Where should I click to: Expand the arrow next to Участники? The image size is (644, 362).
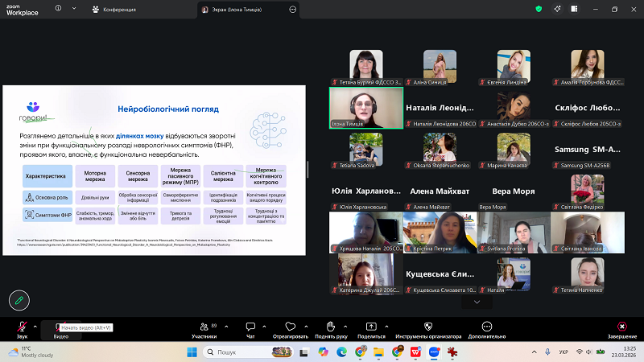coord(225,326)
